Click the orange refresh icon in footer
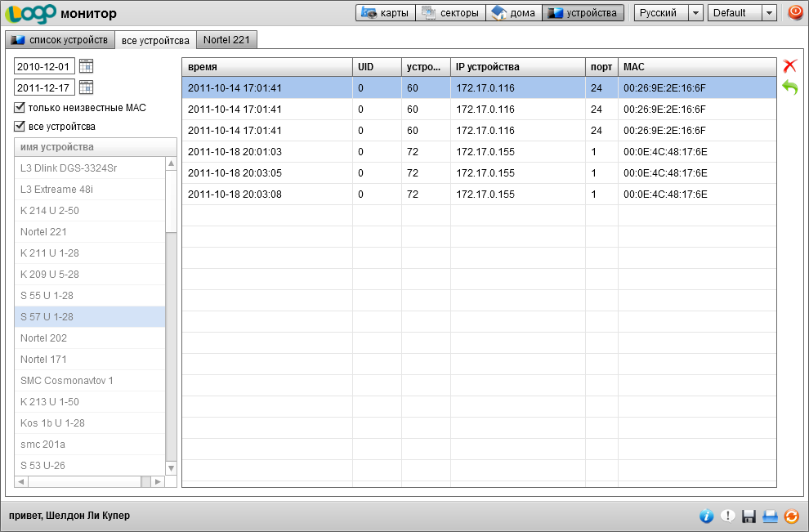 click(790, 516)
